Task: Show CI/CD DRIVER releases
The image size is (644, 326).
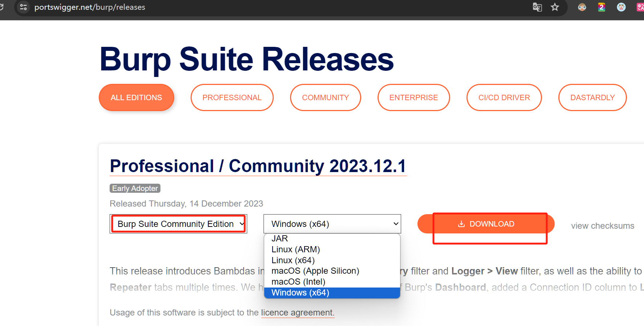Action: pos(504,98)
